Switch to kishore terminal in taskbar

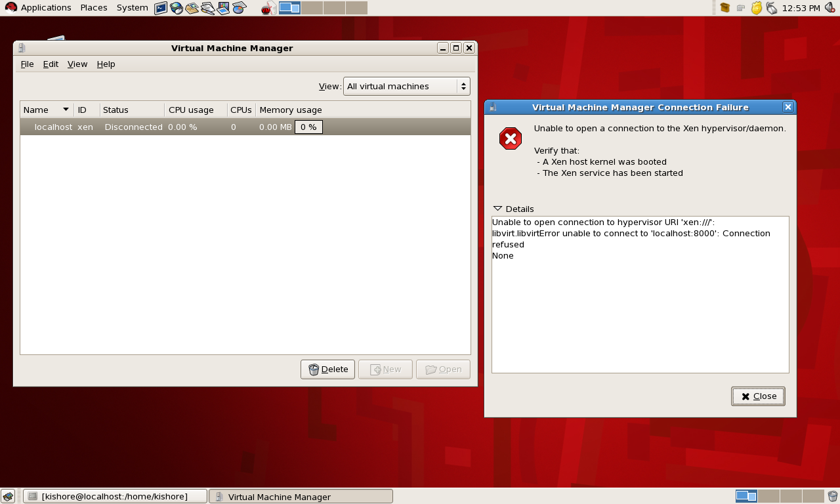(x=115, y=496)
